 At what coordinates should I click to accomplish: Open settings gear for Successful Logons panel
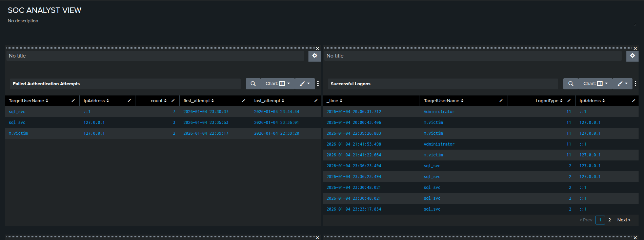pyautogui.click(x=632, y=56)
